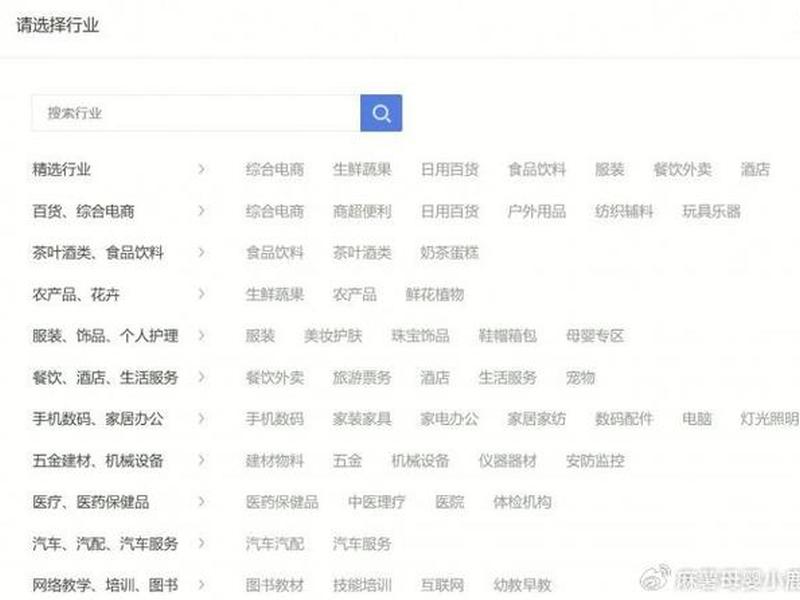The width and height of the screenshot is (800, 600).
Task: Pick the 家装家具 industry
Action: click(362, 418)
